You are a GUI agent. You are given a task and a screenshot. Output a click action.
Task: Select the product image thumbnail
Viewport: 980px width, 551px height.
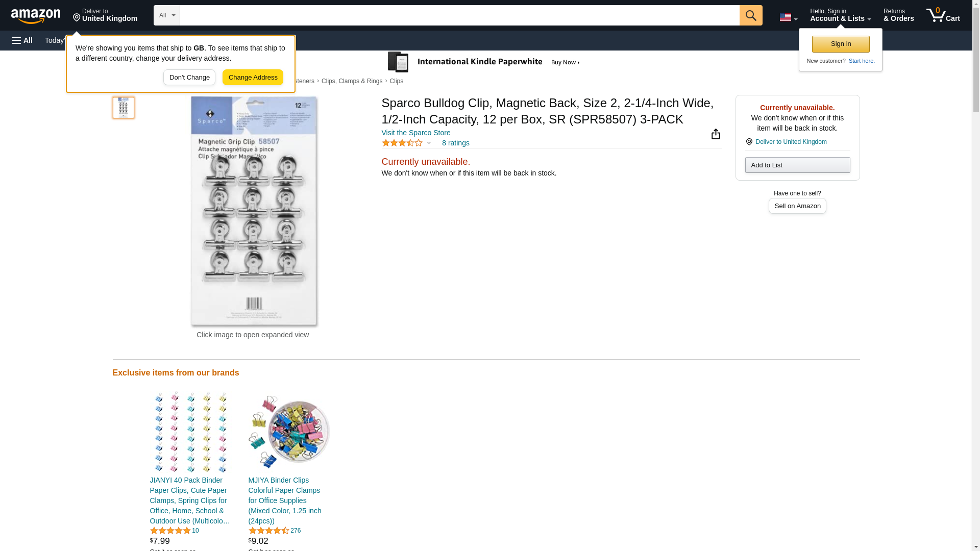pyautogui.click(x=123, y=108)
